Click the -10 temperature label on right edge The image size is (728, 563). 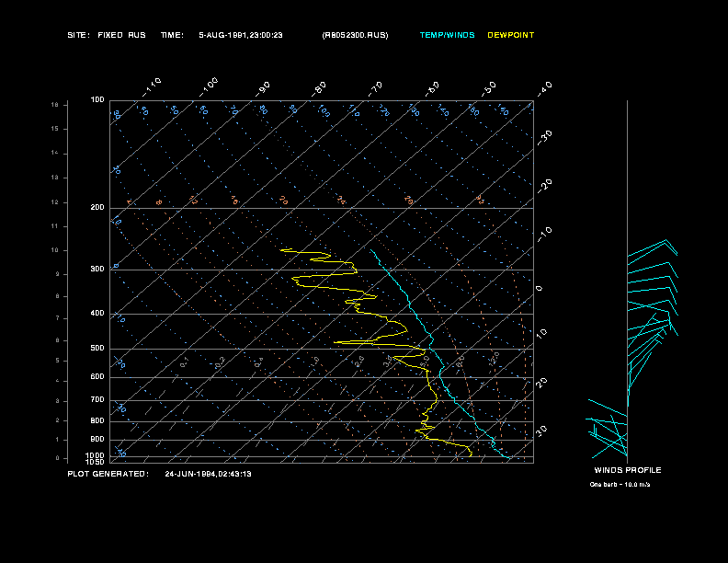pyautogui.click(x=544, y=236)
